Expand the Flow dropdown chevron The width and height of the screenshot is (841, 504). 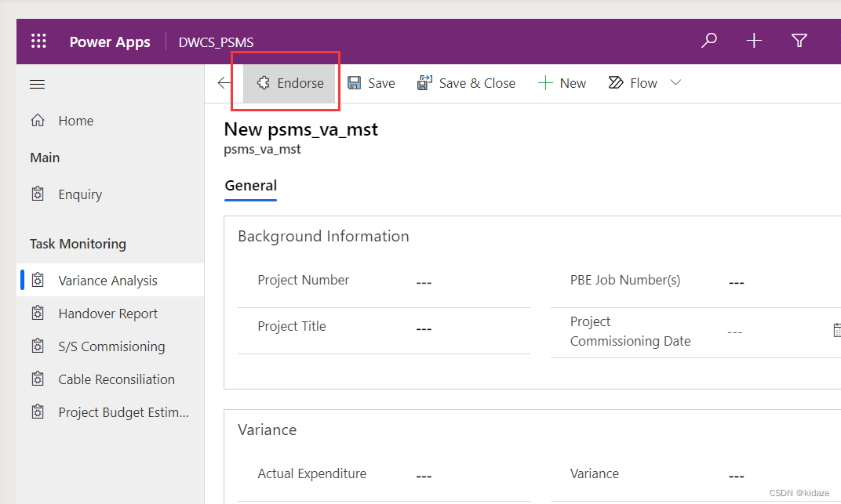[675, 82]
